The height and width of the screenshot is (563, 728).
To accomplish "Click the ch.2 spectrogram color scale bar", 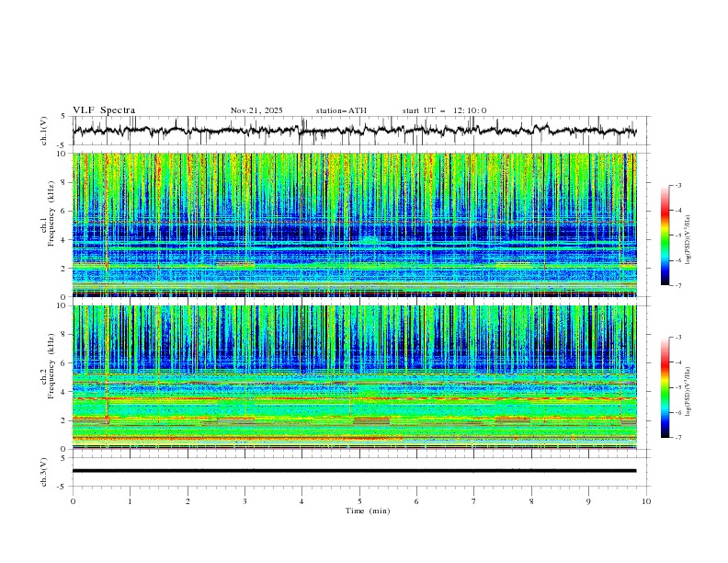I will tap(665, 387).
